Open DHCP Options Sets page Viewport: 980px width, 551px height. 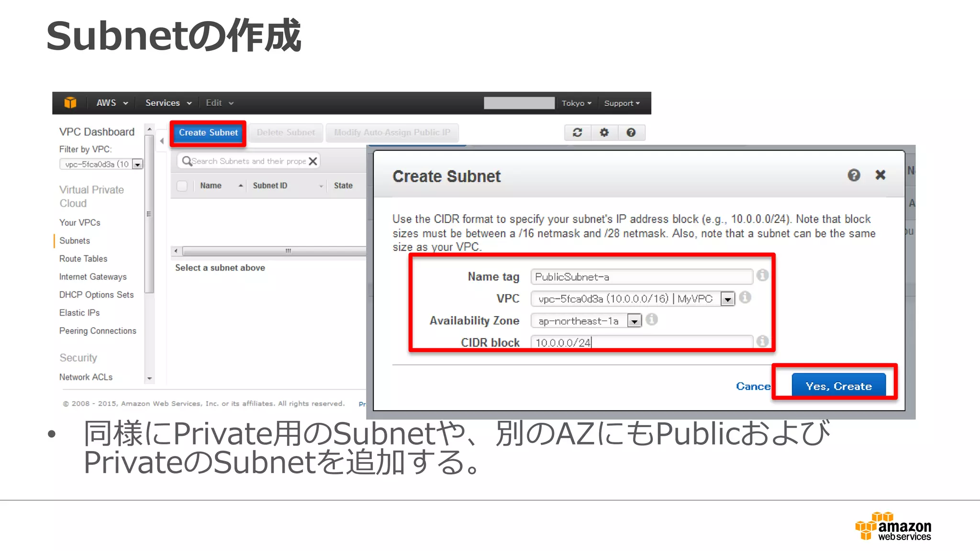click(96, 295)
